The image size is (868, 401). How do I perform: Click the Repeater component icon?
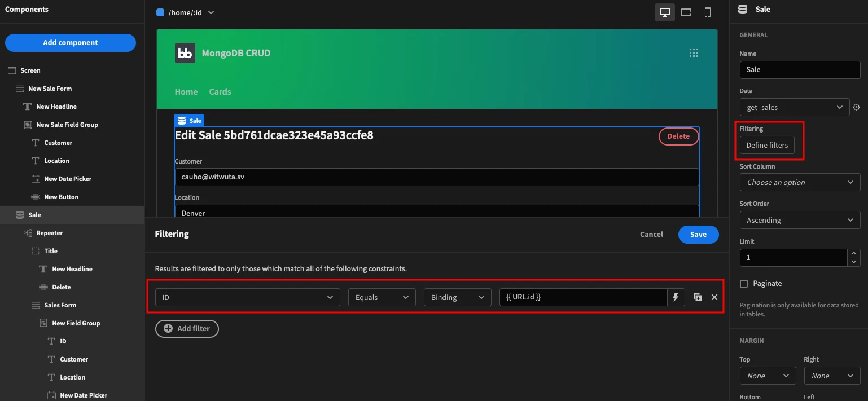coord(28,233)
